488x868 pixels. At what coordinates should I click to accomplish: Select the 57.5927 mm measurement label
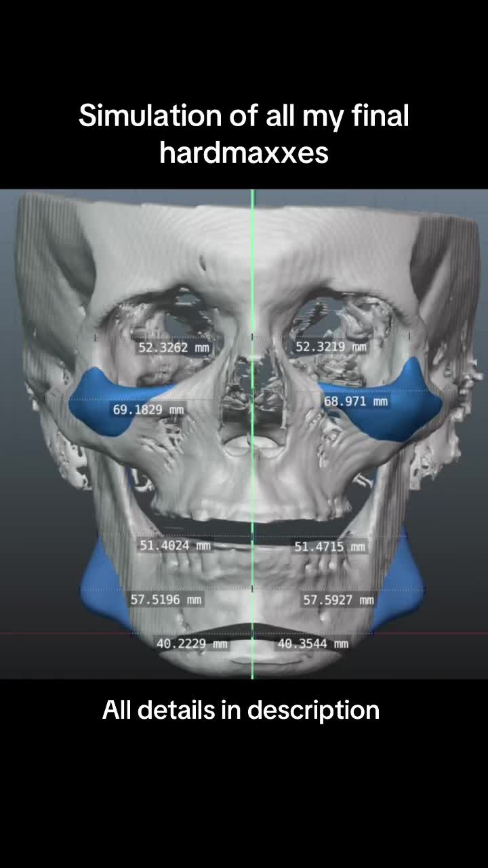(x=338, y=600)
